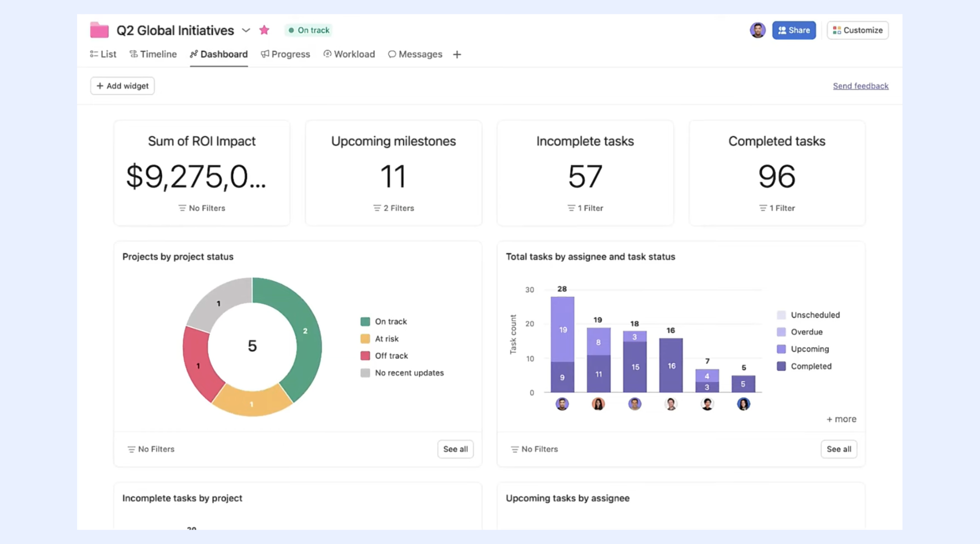
Task: Select the Dashboard tab
Action: point(219,54)
